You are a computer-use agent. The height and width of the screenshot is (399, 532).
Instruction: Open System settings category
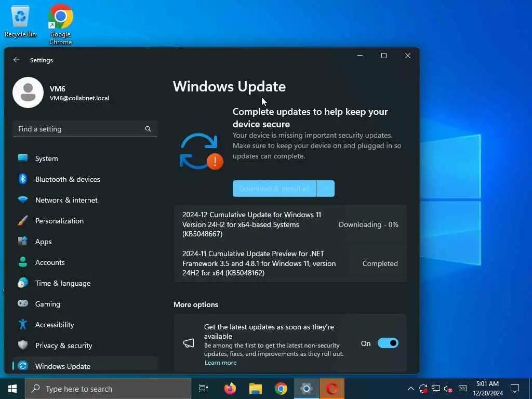[x=85, y=158]
